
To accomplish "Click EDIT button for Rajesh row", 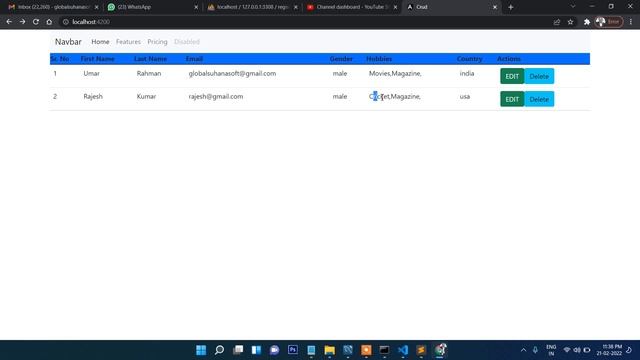I will (512, 99).
